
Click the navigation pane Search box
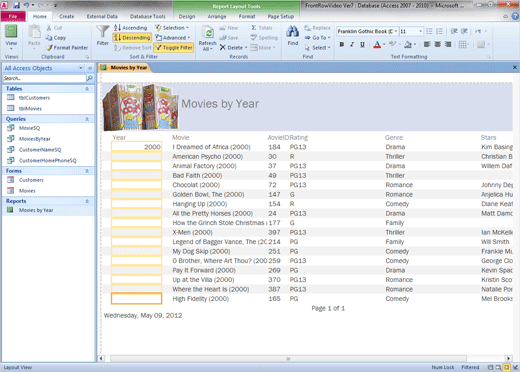44,78
